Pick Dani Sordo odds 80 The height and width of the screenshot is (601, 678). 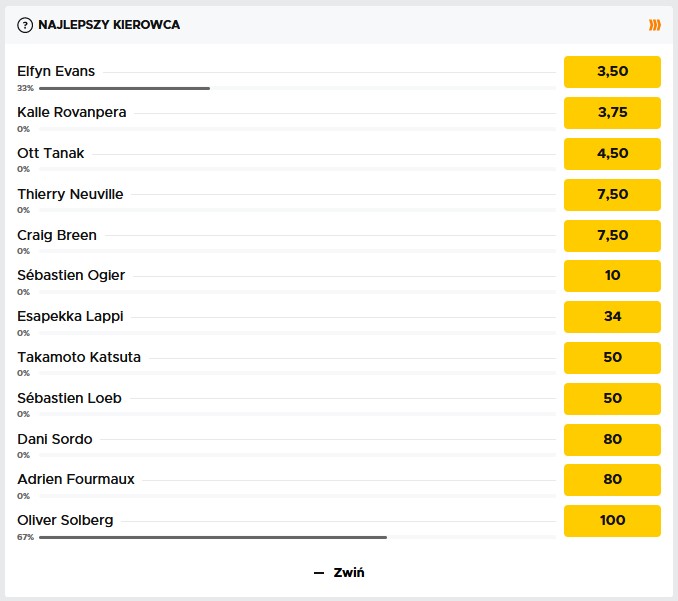(612, 439)
